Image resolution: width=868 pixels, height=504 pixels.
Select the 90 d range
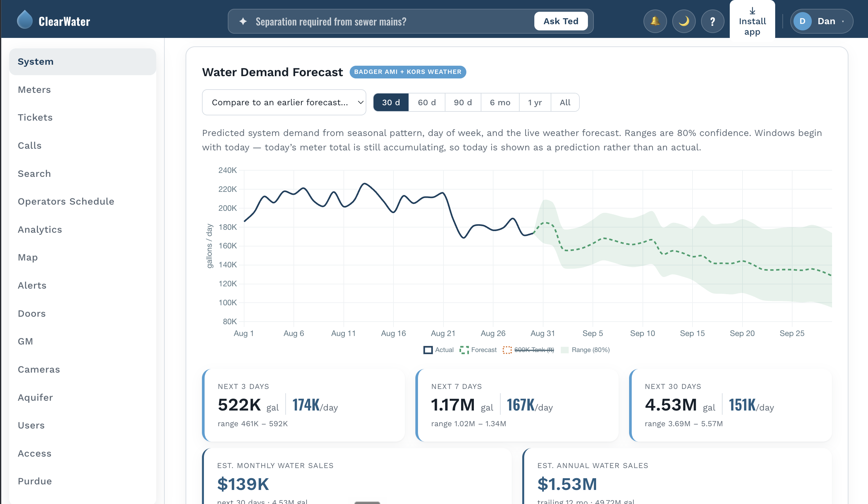(x=462, y=102)
